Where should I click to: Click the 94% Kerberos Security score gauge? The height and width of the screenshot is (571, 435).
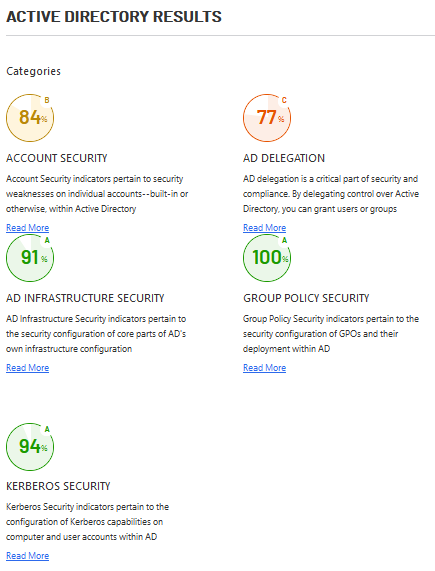(x=30, y=447)
